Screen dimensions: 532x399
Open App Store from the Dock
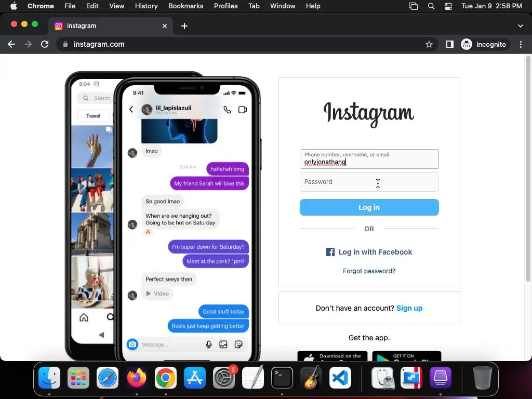[195, 378]
